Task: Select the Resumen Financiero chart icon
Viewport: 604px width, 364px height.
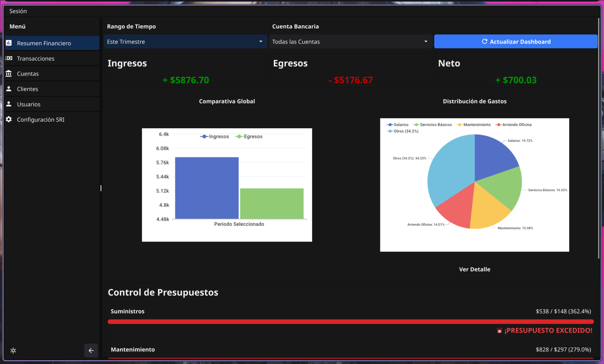Action: coord(9,43)
